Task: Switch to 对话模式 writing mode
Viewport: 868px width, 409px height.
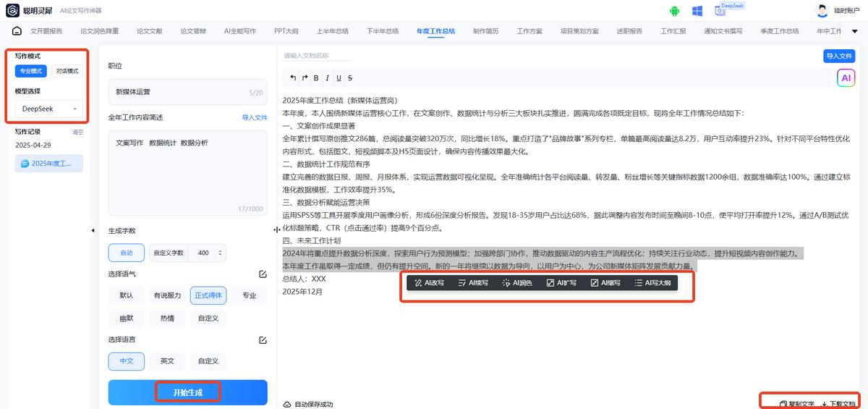Action: (x=67, y=71)
